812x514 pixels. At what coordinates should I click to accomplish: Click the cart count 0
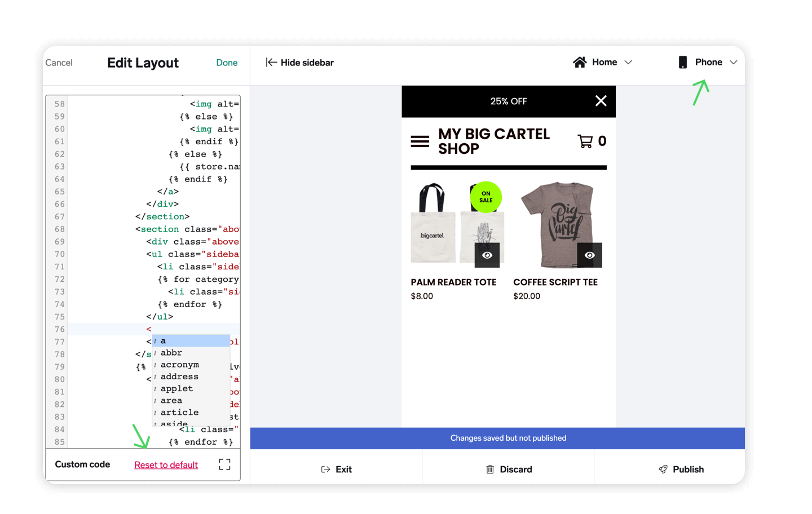[x=602, y=141]
